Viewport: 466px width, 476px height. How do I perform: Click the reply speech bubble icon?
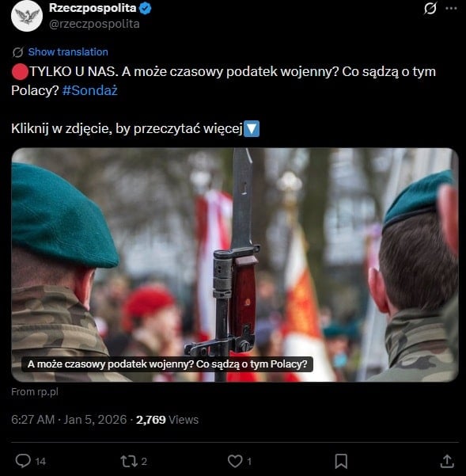tap(23, 461)
